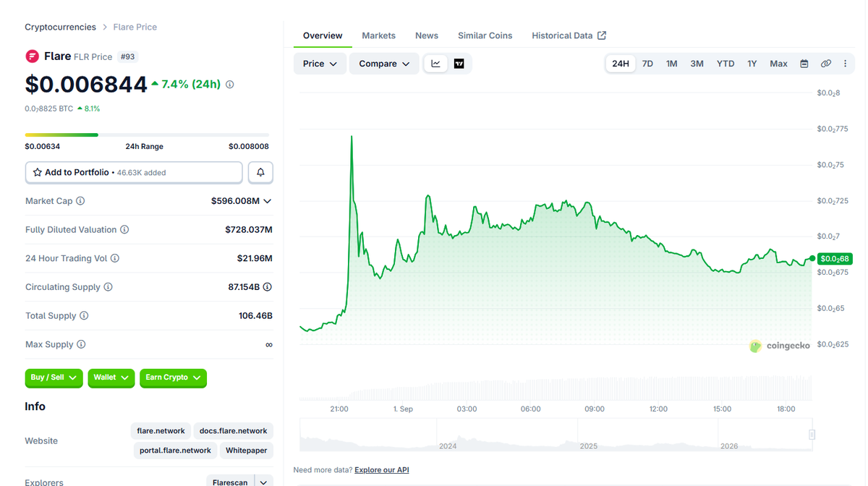The height and width of the screenshot is (486, 868).
Task: Click the star icon in Add to Portfolio
Action: pos(38,173)
